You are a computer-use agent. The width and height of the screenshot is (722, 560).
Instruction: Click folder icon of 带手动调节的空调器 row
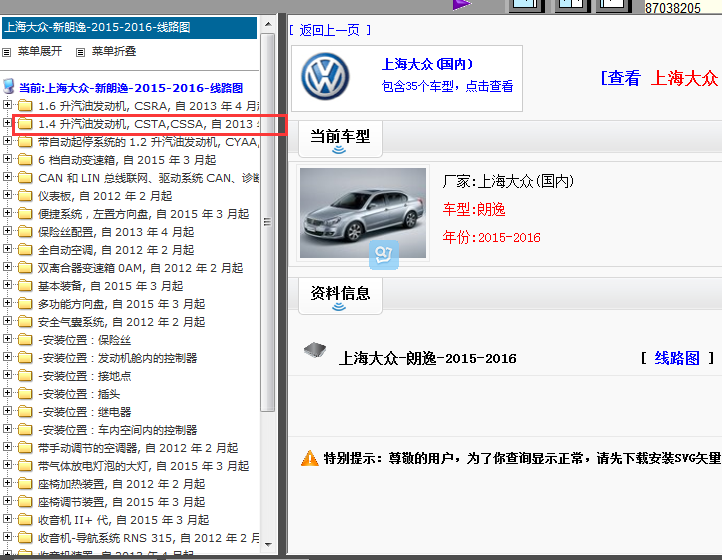pos(25,448)
